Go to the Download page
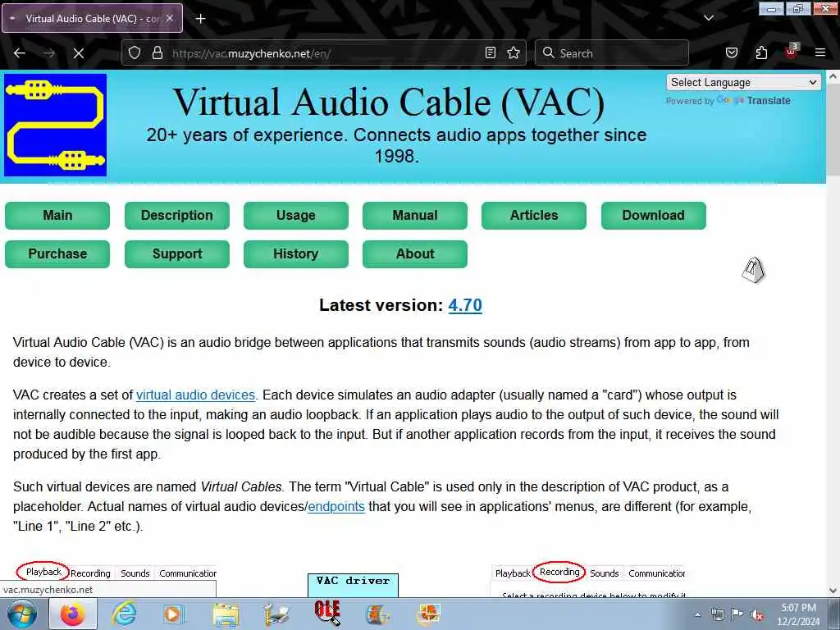840x630 pixels. tap(654, 216)
